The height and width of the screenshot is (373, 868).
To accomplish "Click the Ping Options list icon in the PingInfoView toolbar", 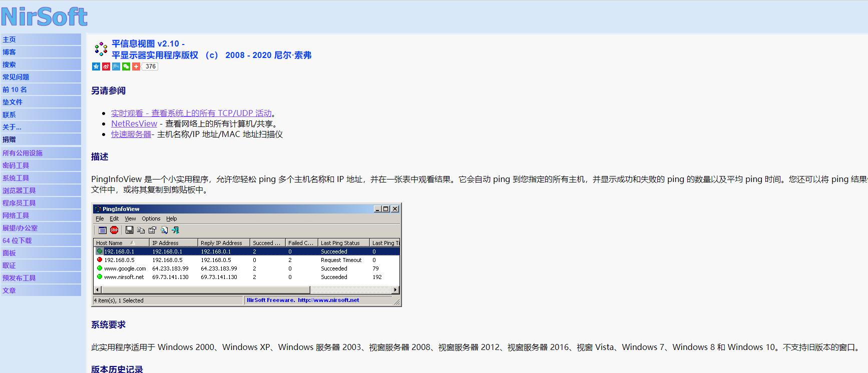I will point(103,230).
